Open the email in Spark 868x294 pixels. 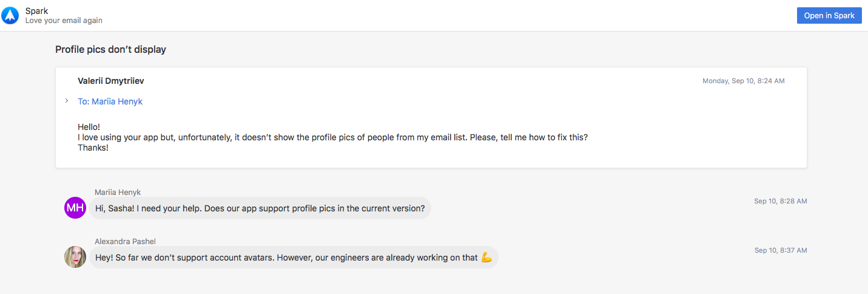(829, 16)
